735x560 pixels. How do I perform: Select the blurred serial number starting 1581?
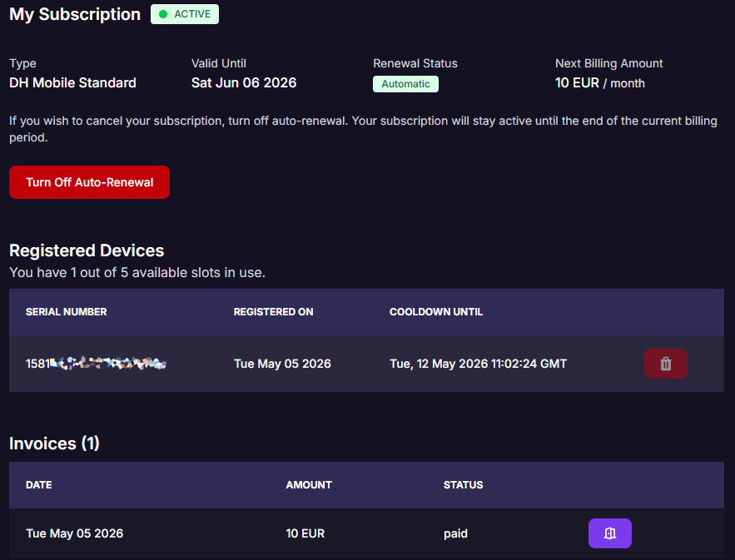click(96, 364)
